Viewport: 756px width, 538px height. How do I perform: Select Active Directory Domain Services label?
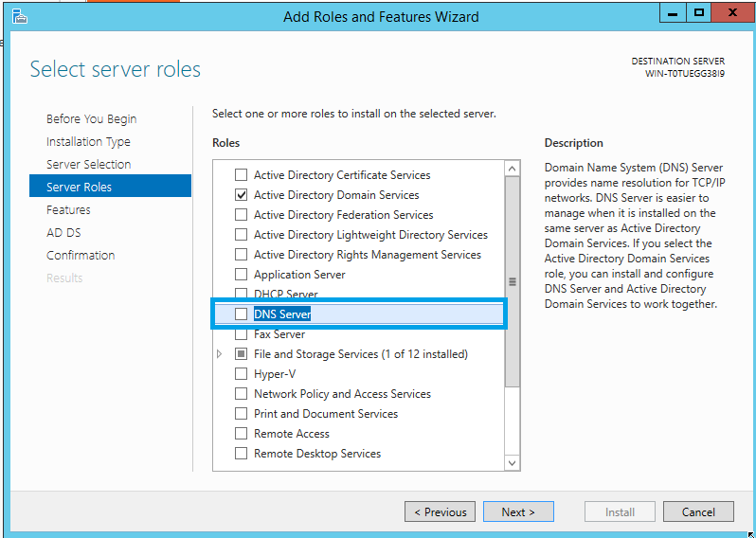(336, 195)
